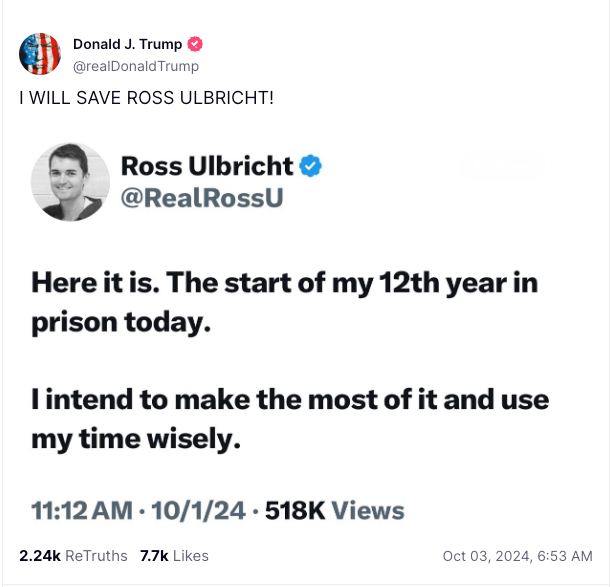
Task: Click the red verified badge beside Donald J. Trump
Action: [x=196, y=45]
